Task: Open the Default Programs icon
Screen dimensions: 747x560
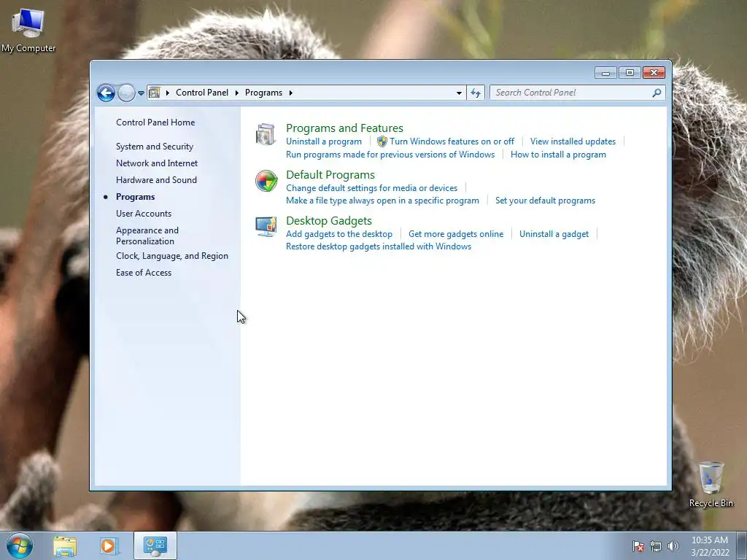Action: pyautogui.click(x=266, y=181)
